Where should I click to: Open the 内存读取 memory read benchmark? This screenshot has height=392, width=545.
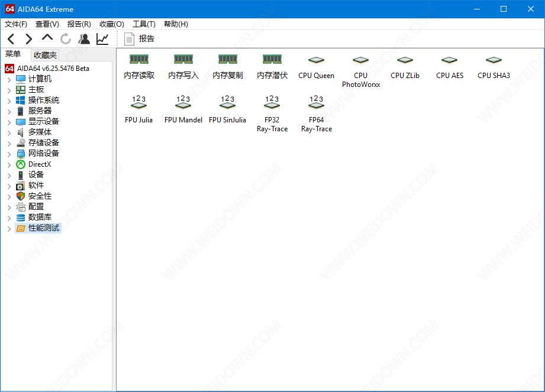coord(139,67)
